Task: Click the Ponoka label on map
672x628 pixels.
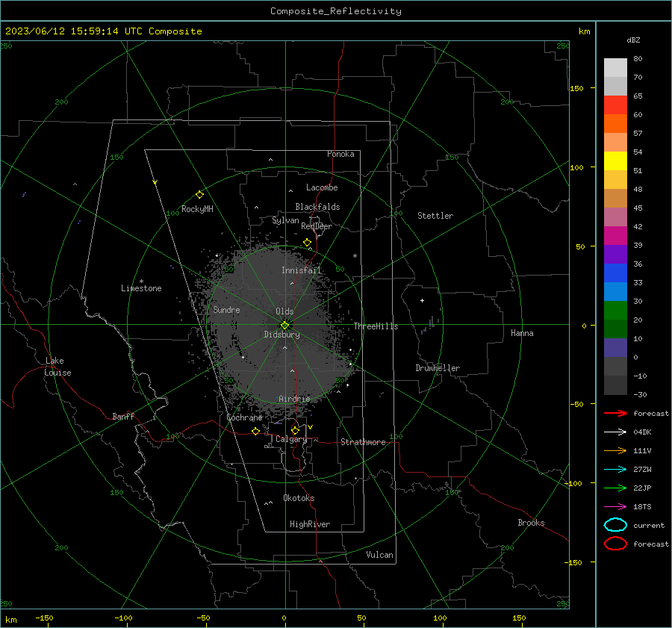Action: coord(340,154)
